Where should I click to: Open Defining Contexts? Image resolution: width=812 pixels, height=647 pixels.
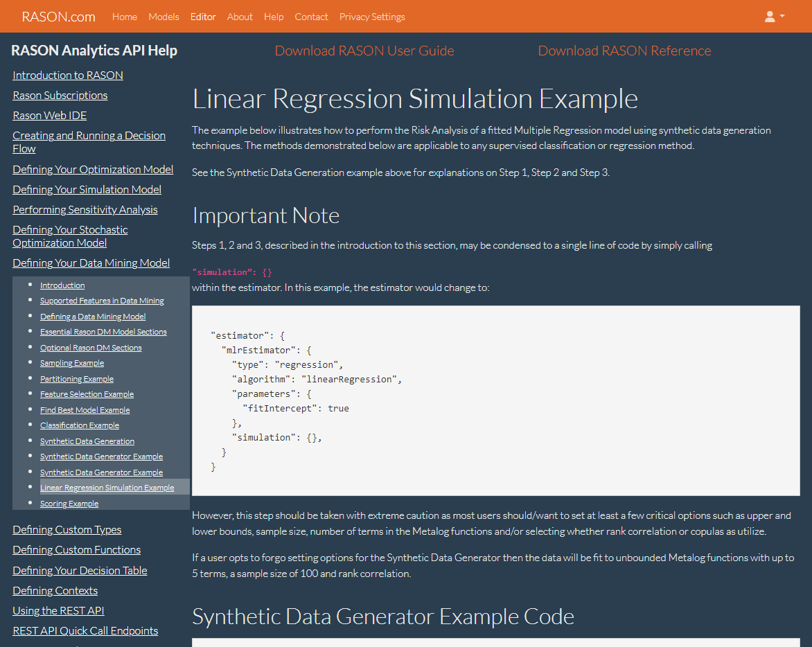55,591
